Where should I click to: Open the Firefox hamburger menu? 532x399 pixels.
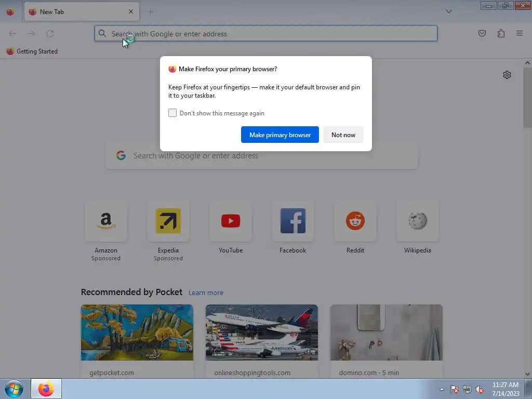pyautogui.click(x=520, y=33)
